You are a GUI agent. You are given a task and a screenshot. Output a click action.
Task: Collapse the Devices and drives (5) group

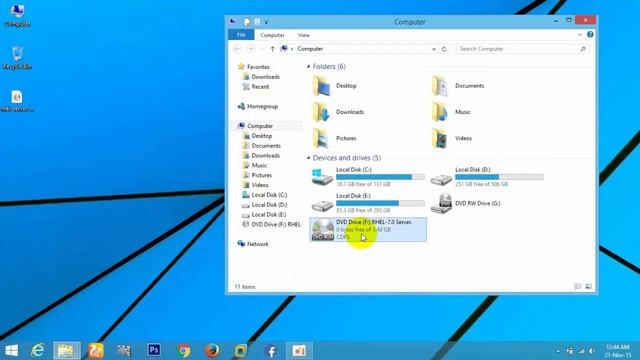click(x=309, y=158)
